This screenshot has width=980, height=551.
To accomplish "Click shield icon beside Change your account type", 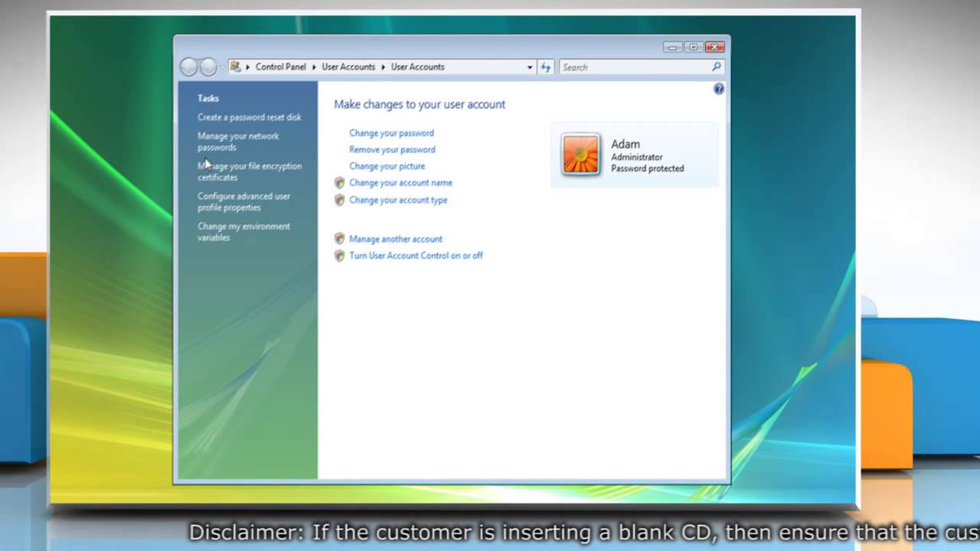I will point(340,200).
